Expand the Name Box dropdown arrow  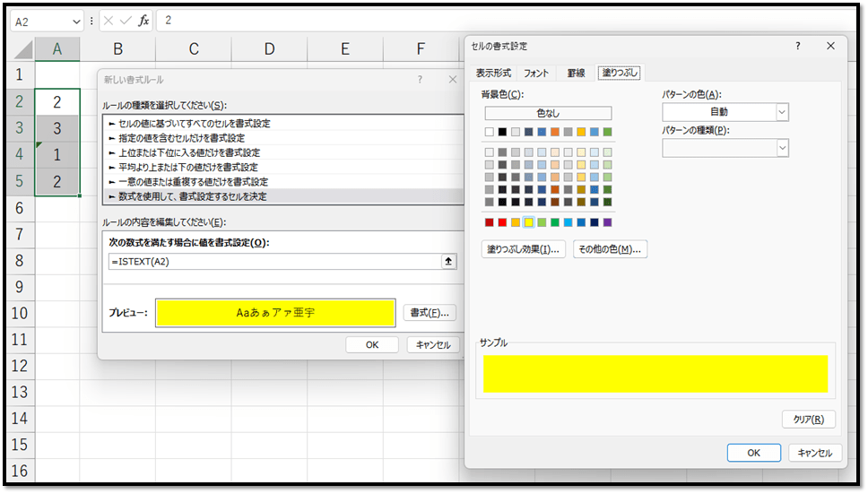75,21
